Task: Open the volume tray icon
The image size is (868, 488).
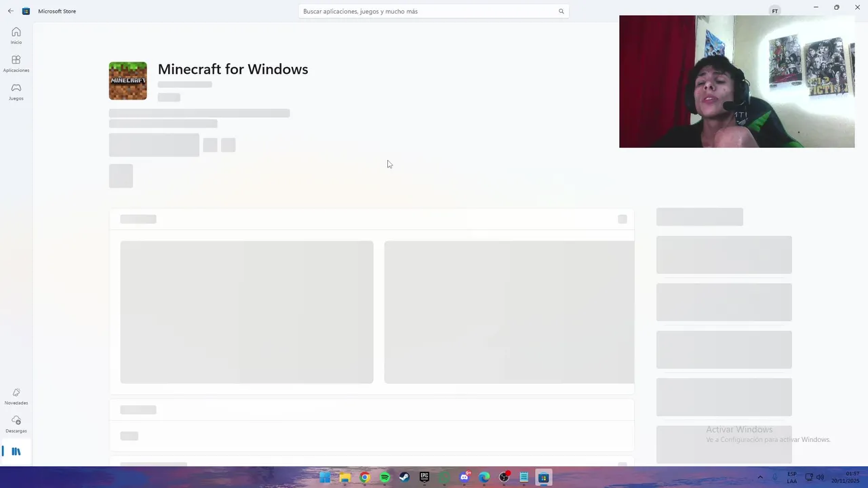Action: pyautogui.click(x=820, y=478)
